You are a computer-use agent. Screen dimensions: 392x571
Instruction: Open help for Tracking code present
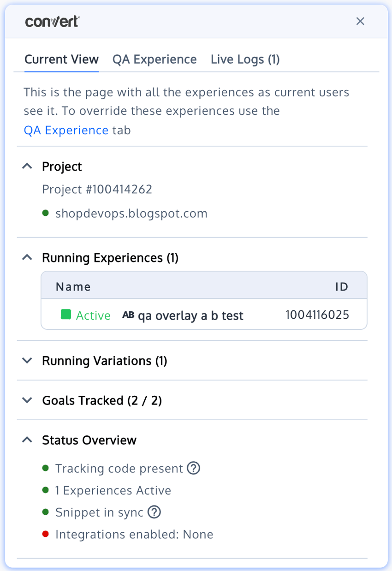pos(193,468)
